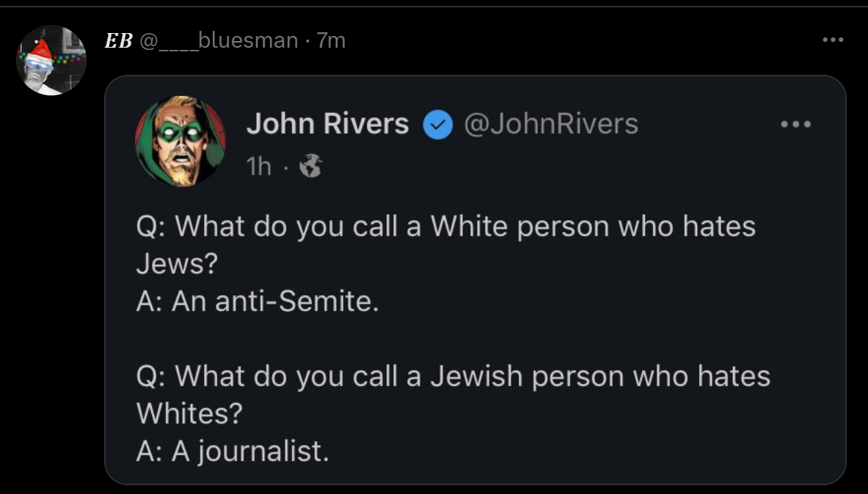Open the John Rivers display name
The image size is (868, 494).
tap(327, 124)
